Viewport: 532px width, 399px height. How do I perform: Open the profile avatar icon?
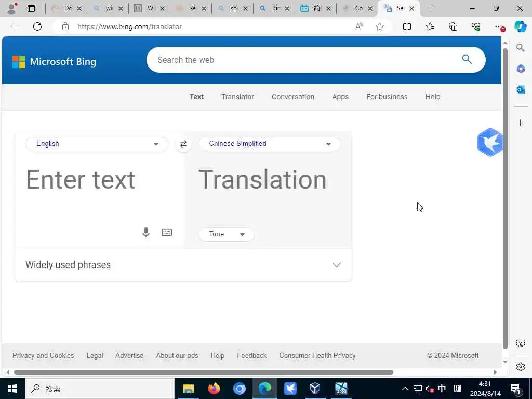(12, 8)
